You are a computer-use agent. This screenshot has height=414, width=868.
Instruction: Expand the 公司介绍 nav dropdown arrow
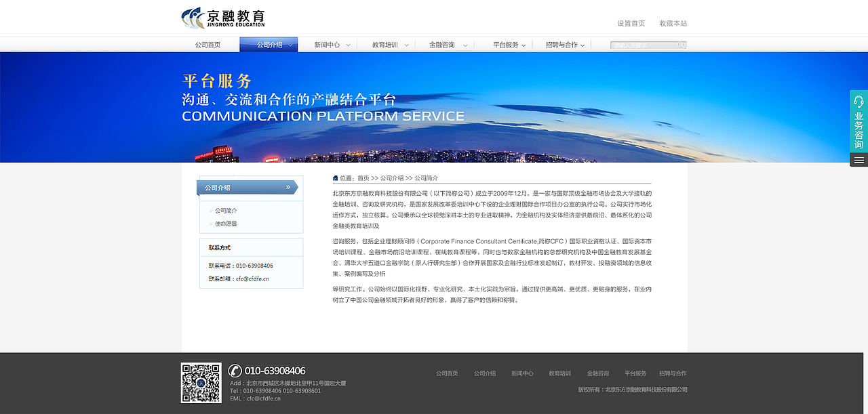pos(291,45)
